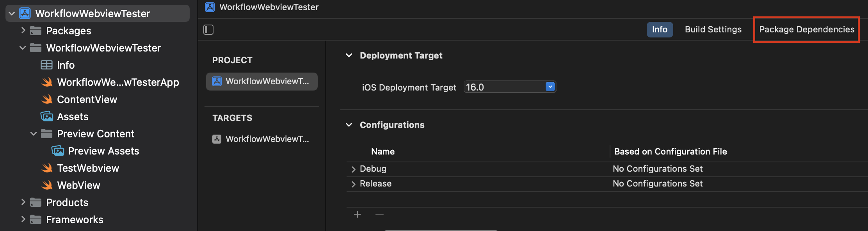Collapse the Deployment Target section
Screen dimensions: 868x231
[349, 55]
